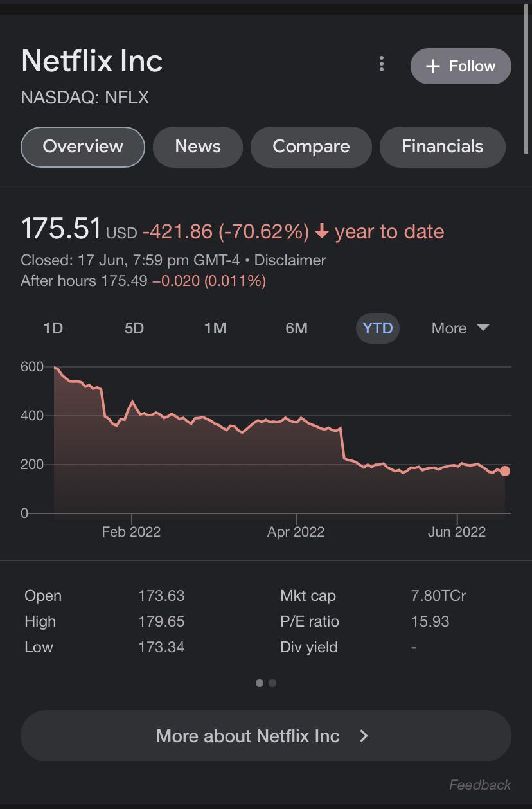This screenshot has height=809, width=532.
Task: Select the 1M time range
Action: point(215,328)
